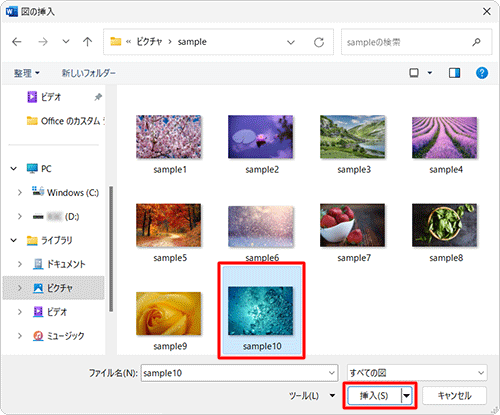
Task: Select PC in navigation pane
Action: coord(39,169)
